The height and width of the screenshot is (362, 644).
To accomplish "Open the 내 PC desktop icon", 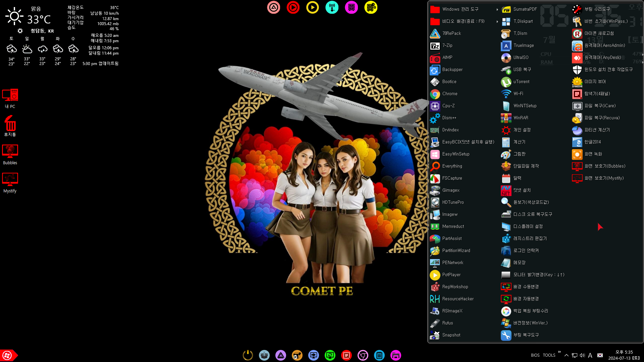I will [x=10, y=99].
